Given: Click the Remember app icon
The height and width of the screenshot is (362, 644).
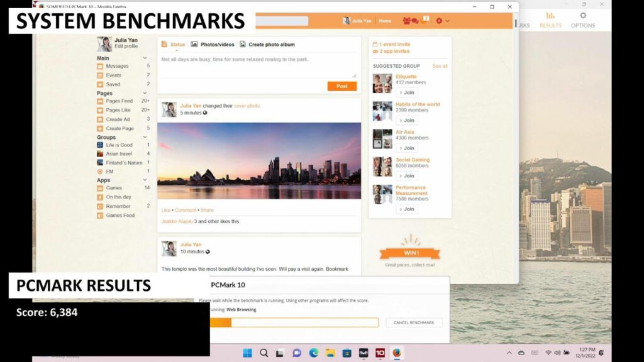Looking at the screenshot, I should pyautogui.click(x=100, y=206).
